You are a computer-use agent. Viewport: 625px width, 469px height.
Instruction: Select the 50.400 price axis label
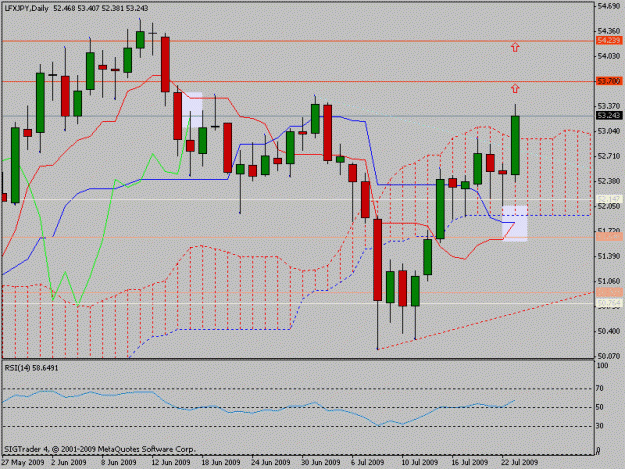[x=609, y=331]
